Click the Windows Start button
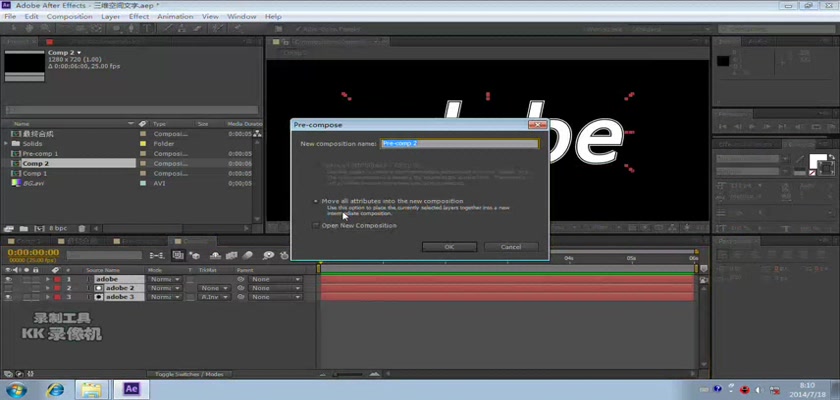 pos(15,389)
